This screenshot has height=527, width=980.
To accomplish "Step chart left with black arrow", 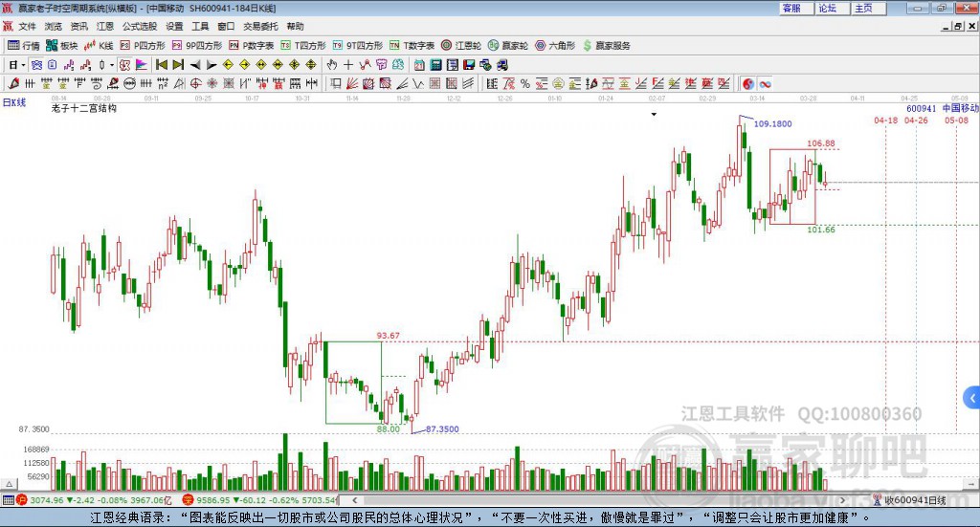I will [x=195, y=65].
